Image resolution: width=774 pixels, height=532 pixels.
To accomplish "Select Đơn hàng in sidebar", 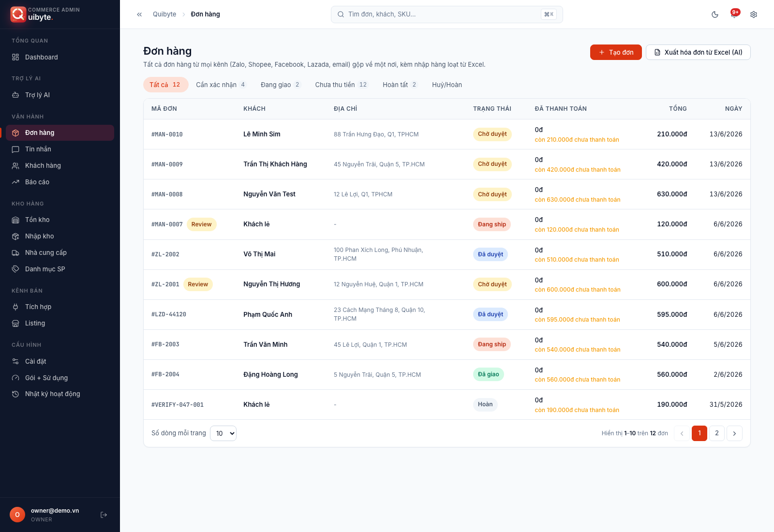I will point(60,133).
